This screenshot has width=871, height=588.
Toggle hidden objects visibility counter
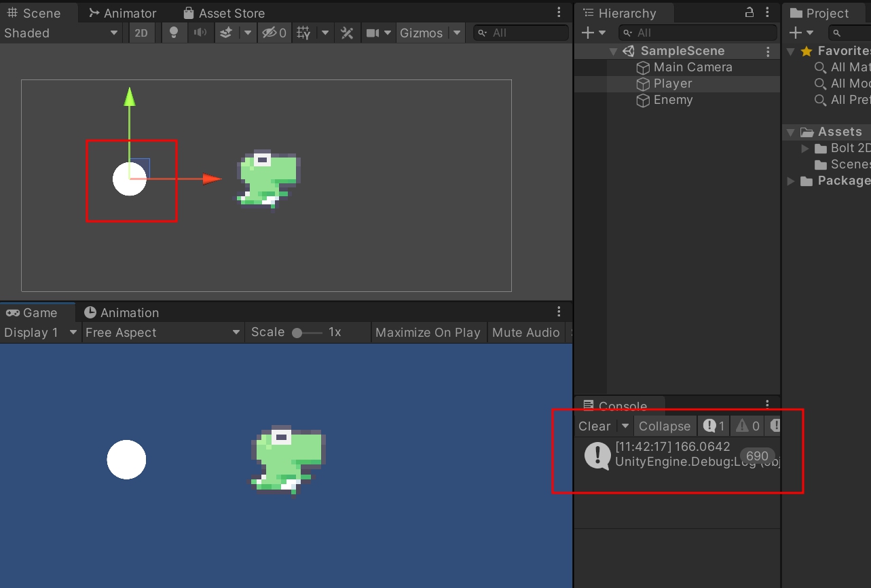click(x=274, y=33)
